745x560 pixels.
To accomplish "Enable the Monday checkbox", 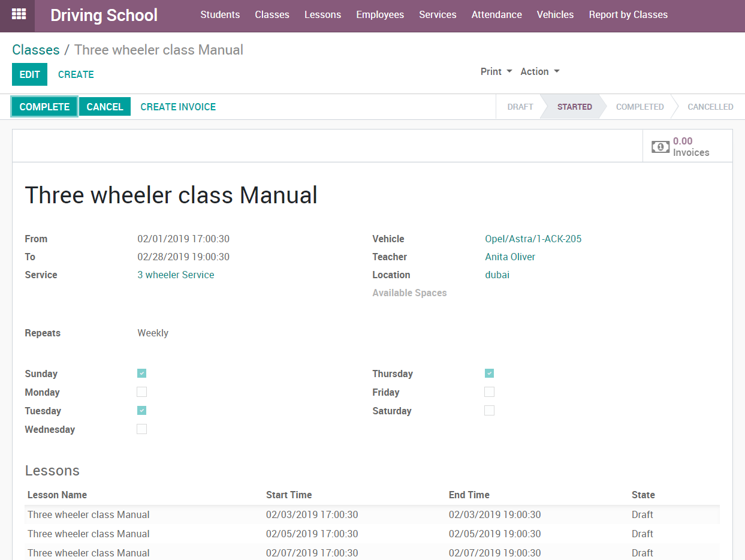I will 141,392.
